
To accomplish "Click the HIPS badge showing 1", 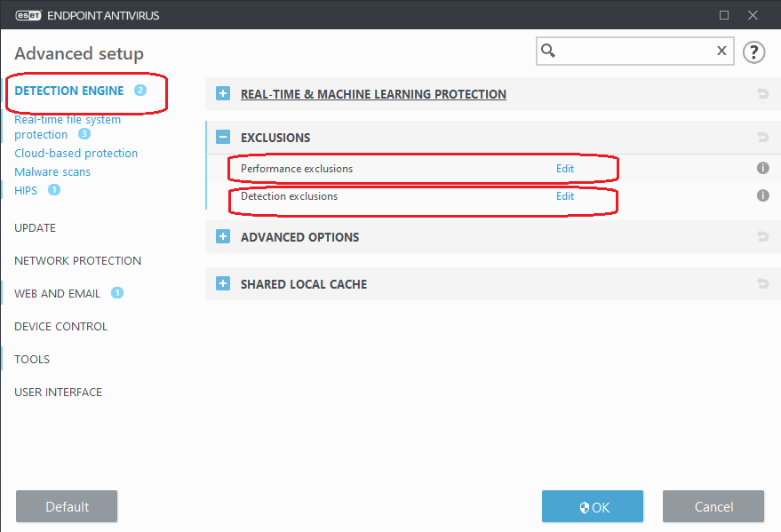I will [54, 189].
